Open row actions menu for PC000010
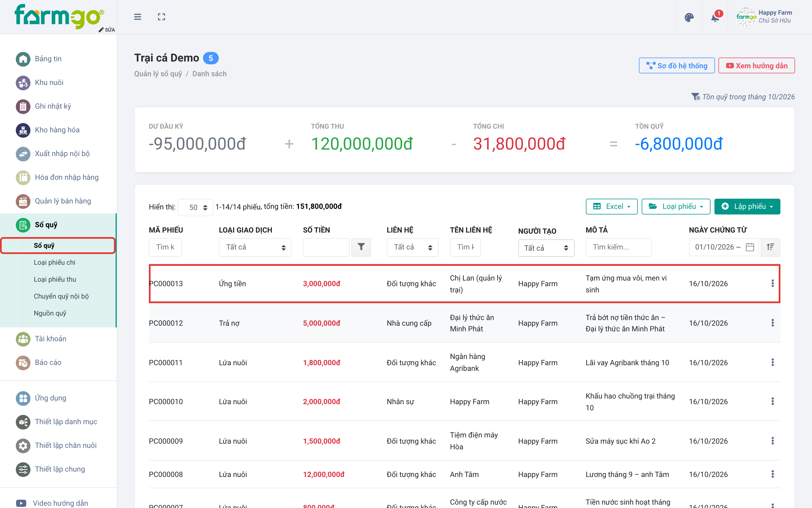This screenshot has width=812, height=508. click(773, 402)
